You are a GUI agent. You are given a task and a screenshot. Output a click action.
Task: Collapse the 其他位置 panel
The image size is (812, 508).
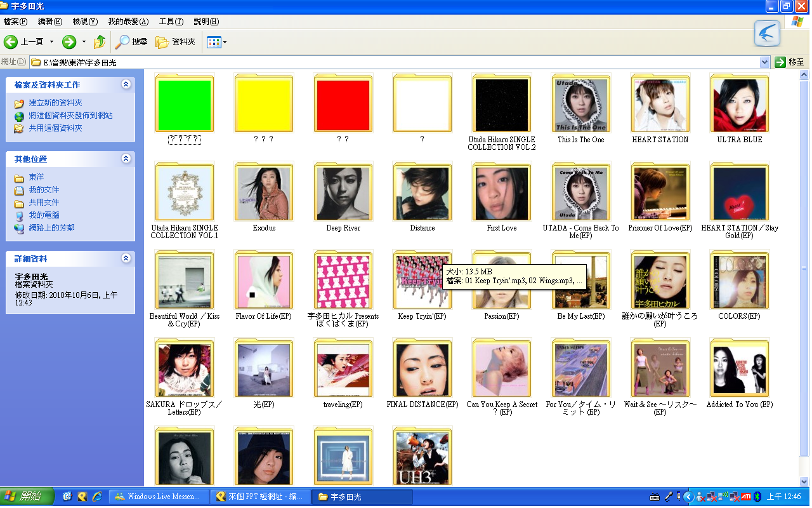click(x=126, y=159)
